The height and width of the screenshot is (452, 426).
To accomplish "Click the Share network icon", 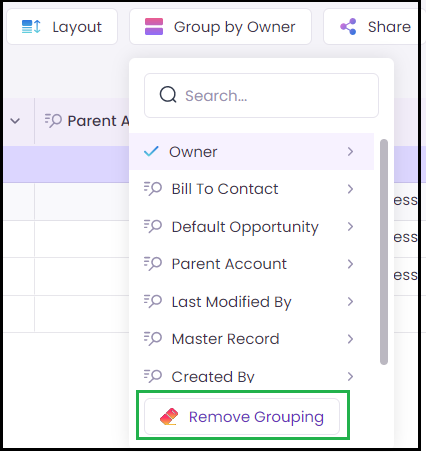I will click(x=348, y=27).
